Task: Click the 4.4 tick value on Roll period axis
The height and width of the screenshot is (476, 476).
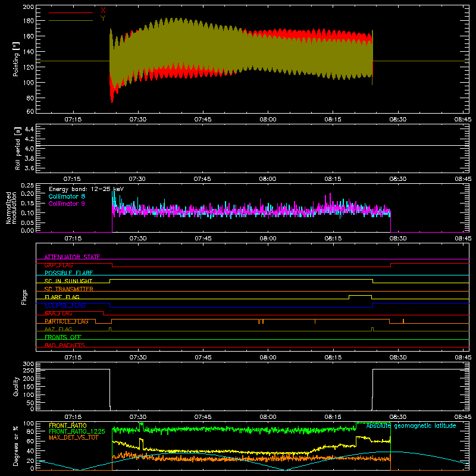Action: coord(29,129)
